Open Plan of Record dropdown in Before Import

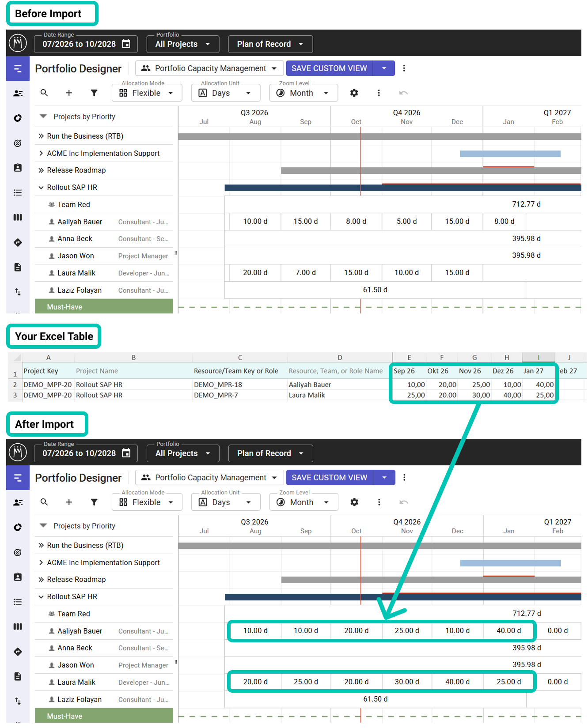coord(270,44)
